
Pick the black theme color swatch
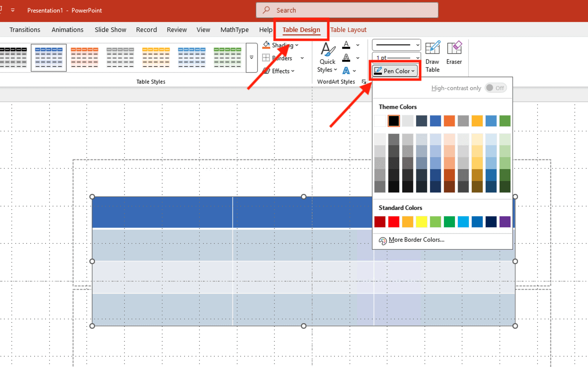tap(394, 120)
